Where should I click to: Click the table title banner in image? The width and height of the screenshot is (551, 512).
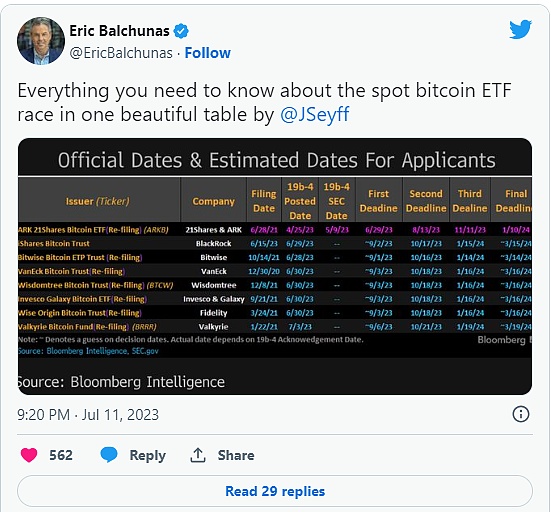click(x=275, y=160)
